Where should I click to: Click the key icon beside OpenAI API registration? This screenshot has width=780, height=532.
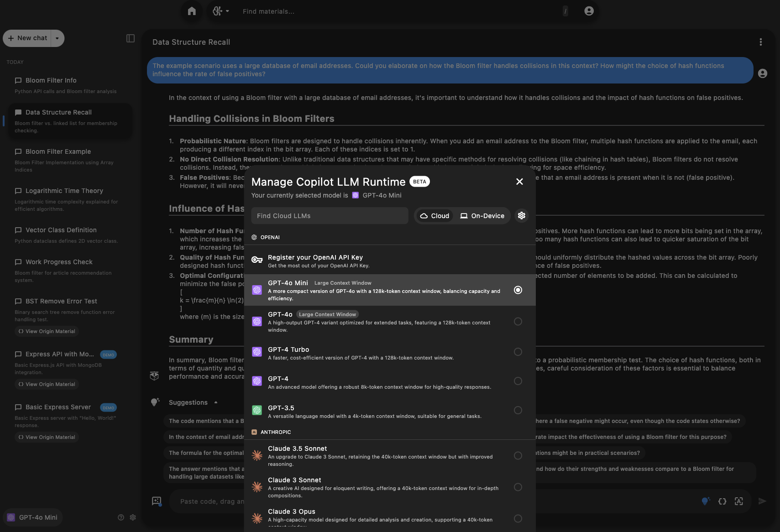coord(257,260)
